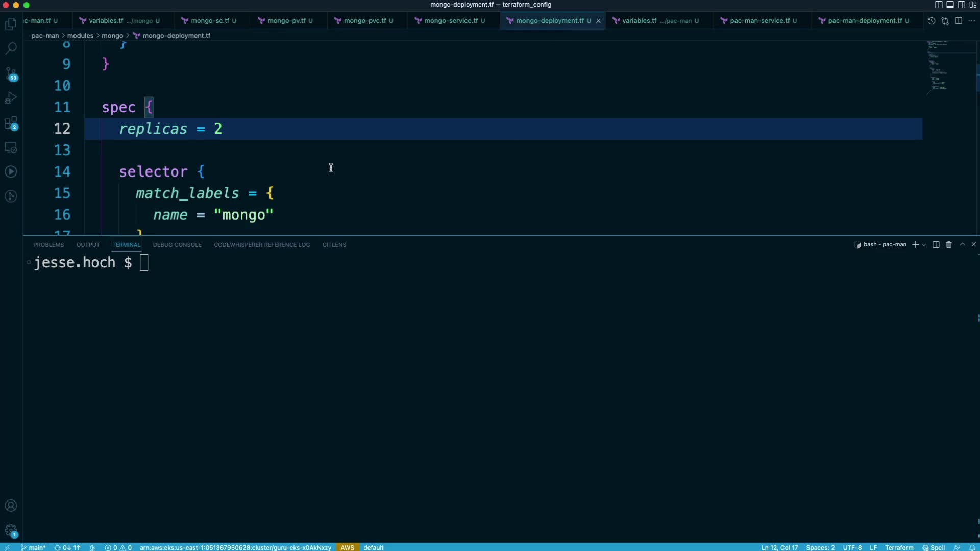The width and height of the screenshot is (980, 551).
Task: Open editor More Actions ellipsis menu
Action: pos(971,21)
